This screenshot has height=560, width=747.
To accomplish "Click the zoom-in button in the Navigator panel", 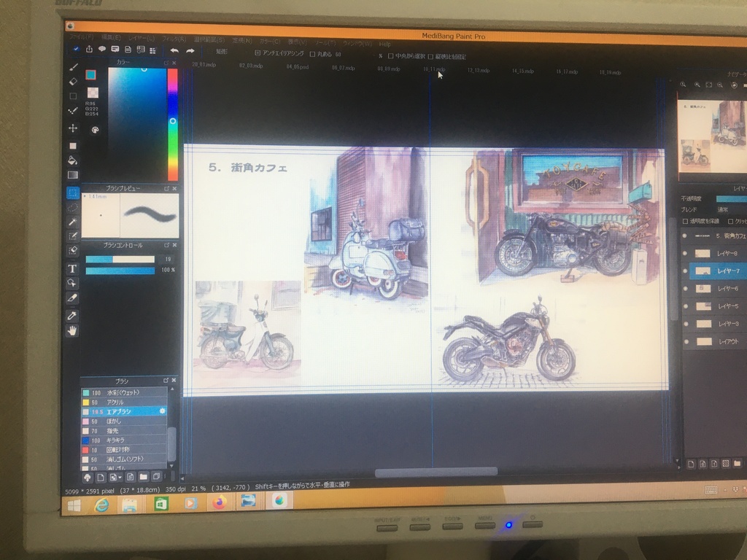I will pyautogui.click(x=697, y=85).
